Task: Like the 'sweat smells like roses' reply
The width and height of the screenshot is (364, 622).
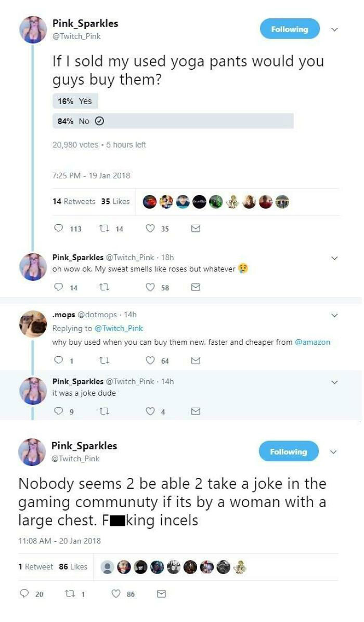Action: pyautogui.click(x=150, y=287)
